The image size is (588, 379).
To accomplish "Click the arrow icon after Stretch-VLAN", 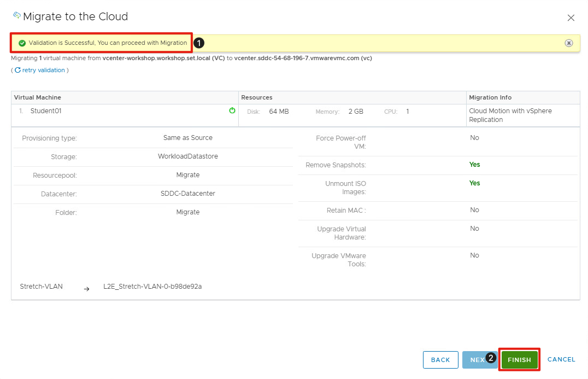I will click(x=86, y=289).
